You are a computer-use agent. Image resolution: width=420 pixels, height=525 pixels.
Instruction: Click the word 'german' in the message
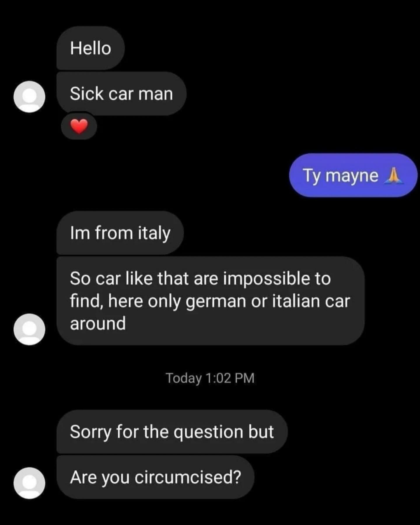coord(216,302)
